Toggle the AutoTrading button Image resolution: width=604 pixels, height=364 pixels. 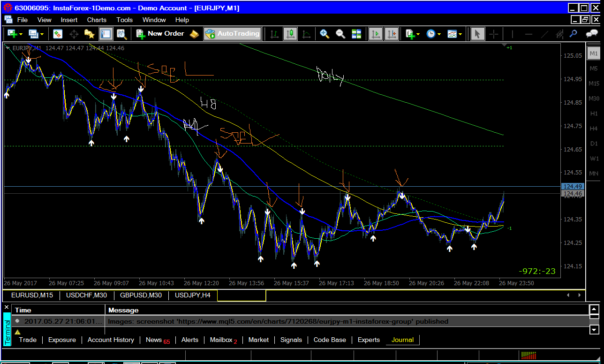(232, 34)
